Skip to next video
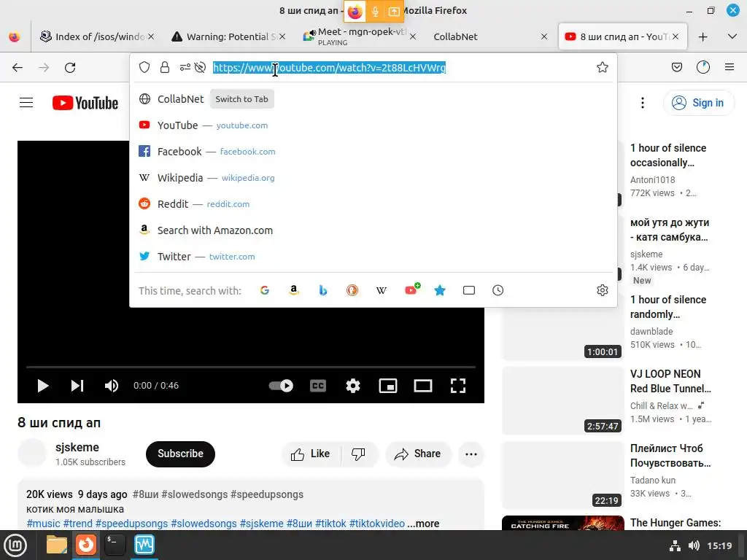Screen dimensions: 747x560 [x=77, y=386]
